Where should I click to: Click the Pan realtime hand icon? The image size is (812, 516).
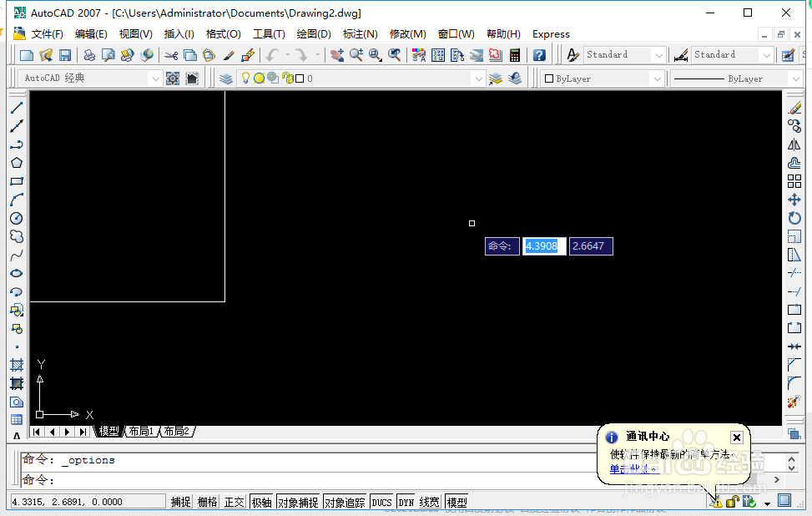click(337, 55)
